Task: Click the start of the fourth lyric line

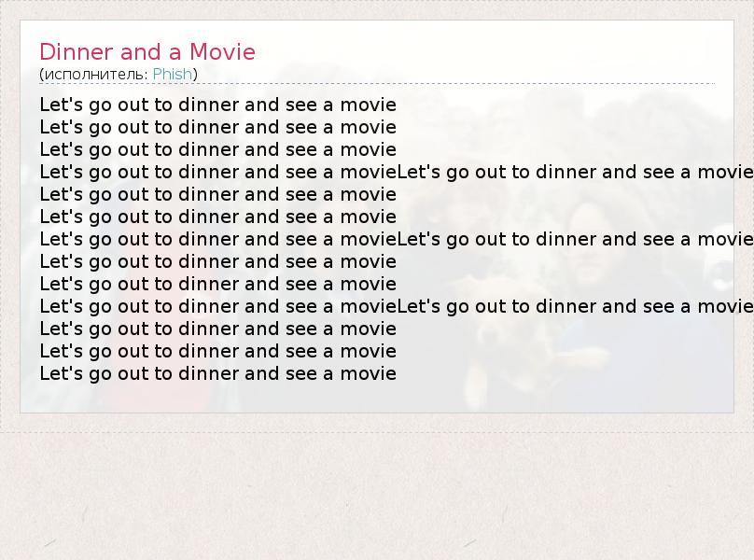Action: tap(217, 172)
